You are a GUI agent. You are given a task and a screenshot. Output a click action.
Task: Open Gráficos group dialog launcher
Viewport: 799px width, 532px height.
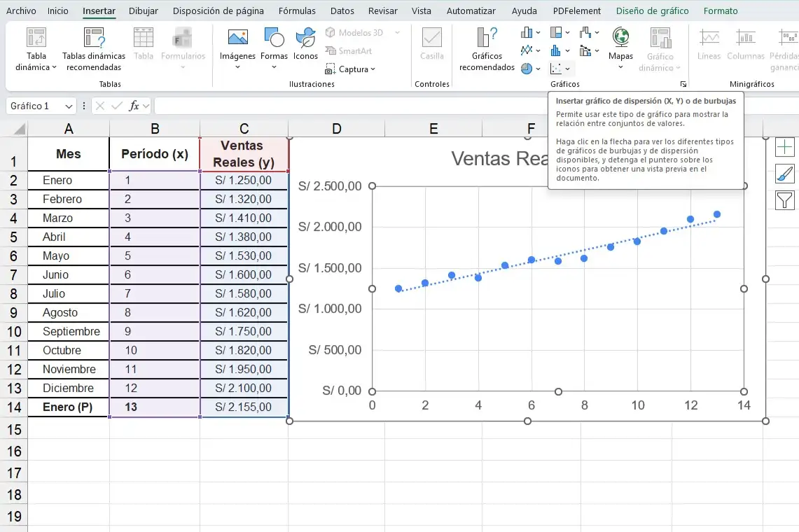tap(683, 84)
